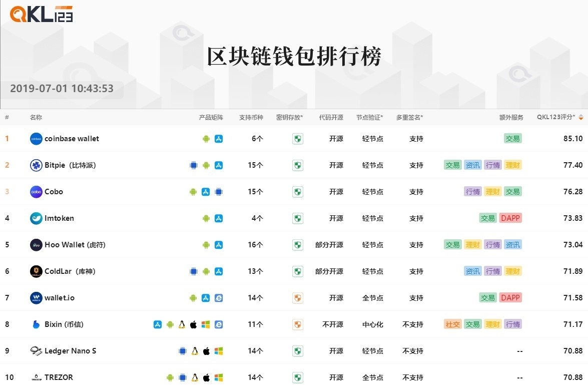The image size is (588, 390).
Task: Click timestamp 2019-07-01 10:43:53
Action: pyautogui.click(x=62, y=89)
